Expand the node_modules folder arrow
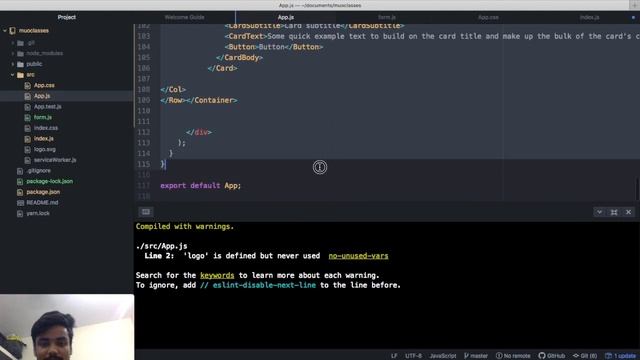 pos(13,53)
